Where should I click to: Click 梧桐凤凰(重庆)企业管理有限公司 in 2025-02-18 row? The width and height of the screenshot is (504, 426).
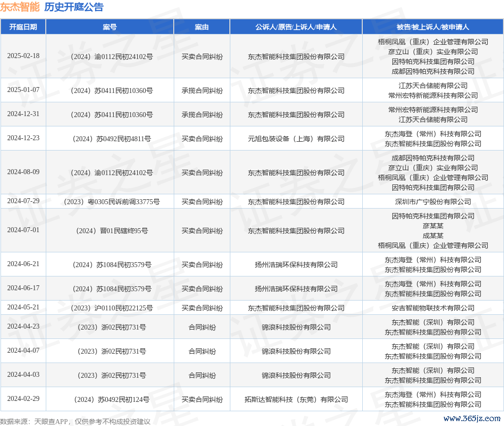[x=433, y=42]
